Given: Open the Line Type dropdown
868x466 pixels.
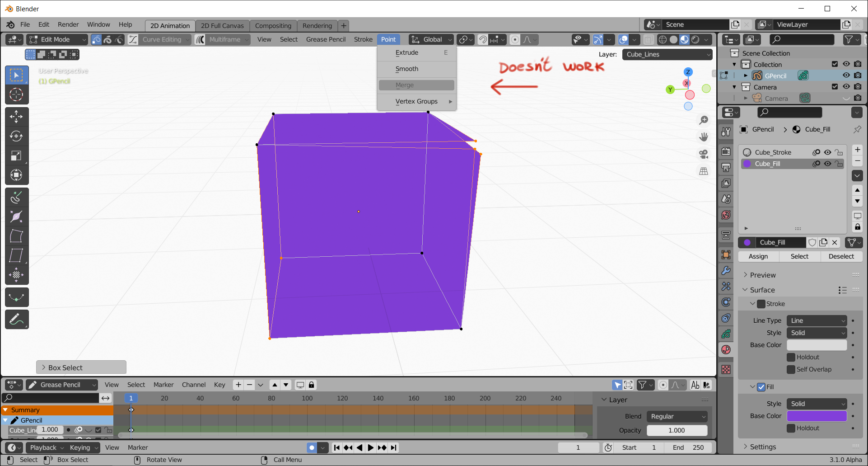Looking at the screenshot, I should point(817,320).
